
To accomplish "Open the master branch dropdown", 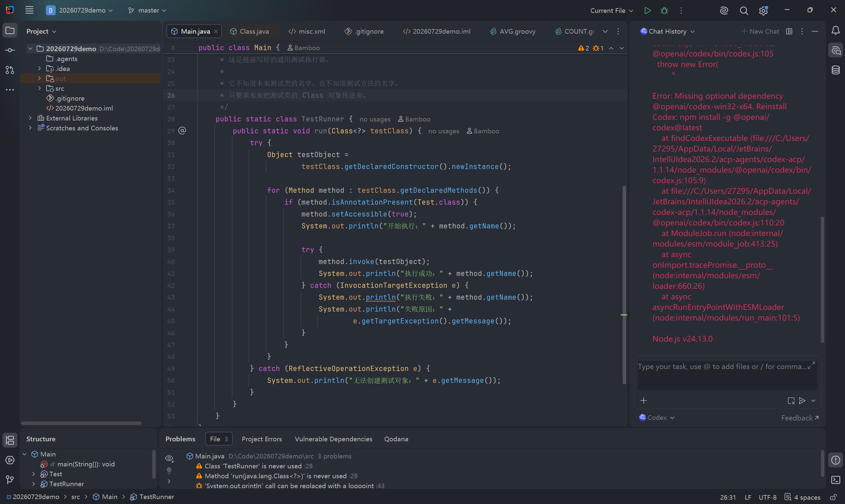I will click(x=147, y=10).
